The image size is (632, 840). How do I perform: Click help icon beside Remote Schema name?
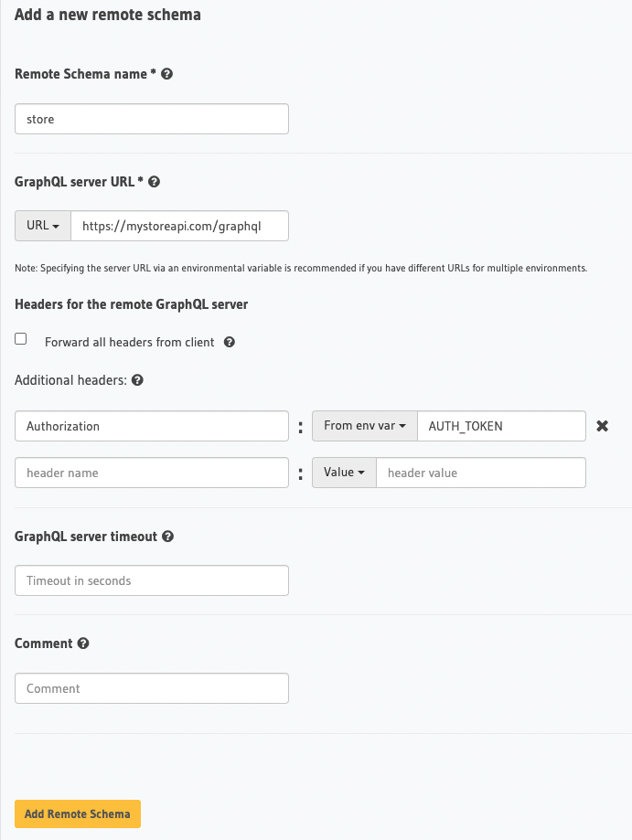point(166,74)
